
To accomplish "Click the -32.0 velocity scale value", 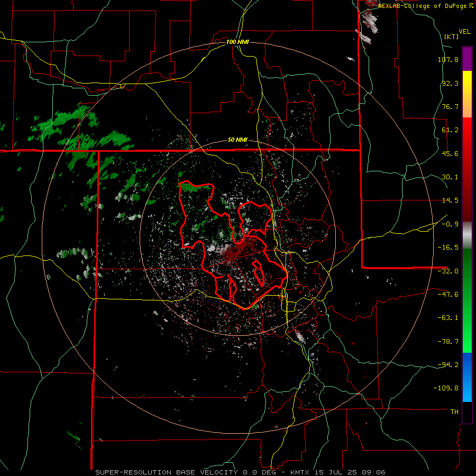I will pyautogui.click(x=448, y=271).
